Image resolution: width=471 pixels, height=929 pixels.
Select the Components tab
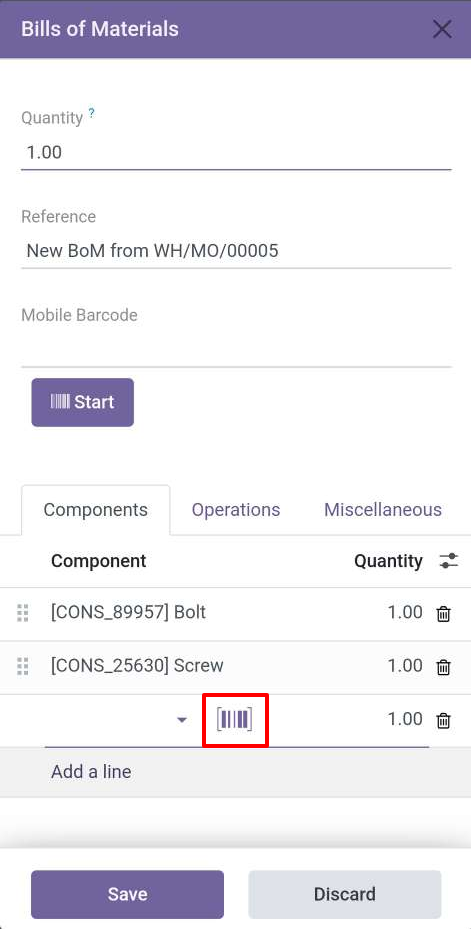(95, 510)
